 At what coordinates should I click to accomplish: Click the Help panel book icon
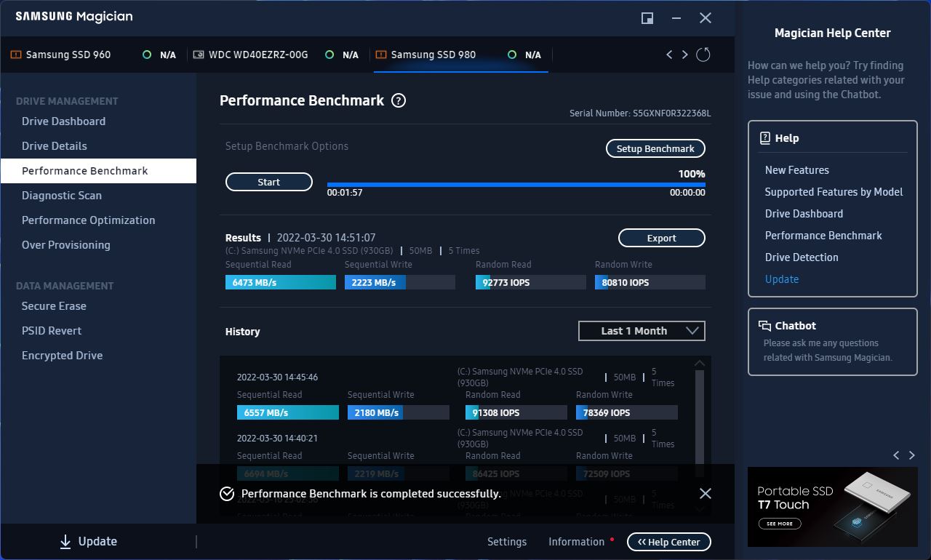tap(765, 138)
